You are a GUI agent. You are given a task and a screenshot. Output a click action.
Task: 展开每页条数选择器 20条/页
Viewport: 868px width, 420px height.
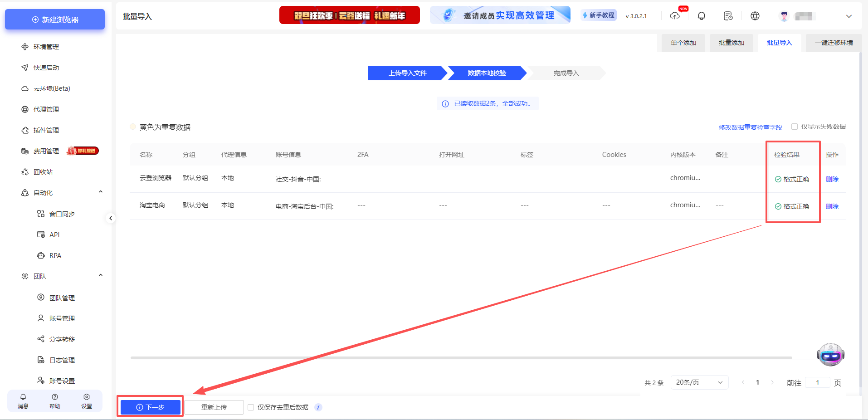(699, 382)
